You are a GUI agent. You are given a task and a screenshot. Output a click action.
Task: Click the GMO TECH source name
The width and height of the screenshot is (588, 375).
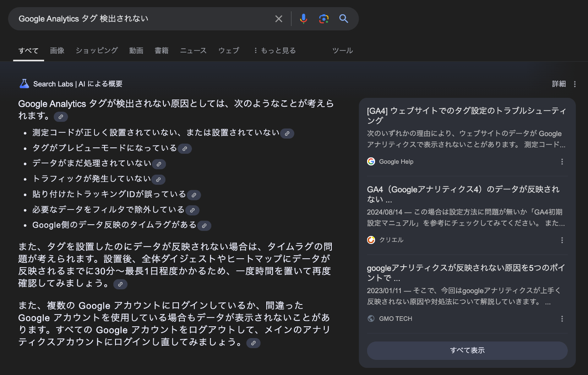pyautogui.click(x=396, y=319)
